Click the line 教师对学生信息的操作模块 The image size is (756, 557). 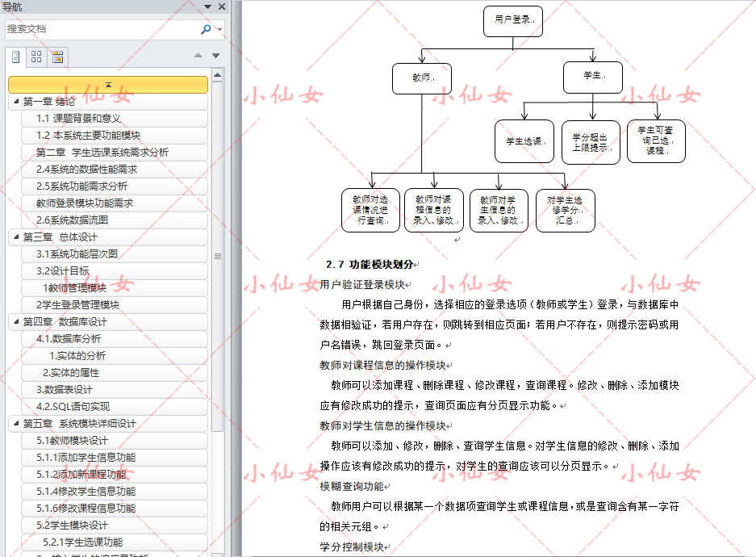pyautogui.click(x=382, y=426)
